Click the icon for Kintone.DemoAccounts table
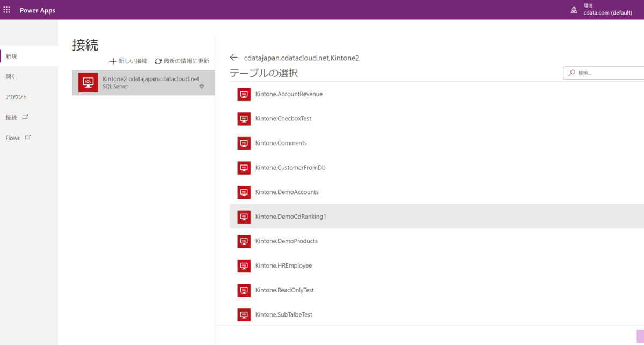The width and height of the screenshot is (644, 345). click(244, 192)
